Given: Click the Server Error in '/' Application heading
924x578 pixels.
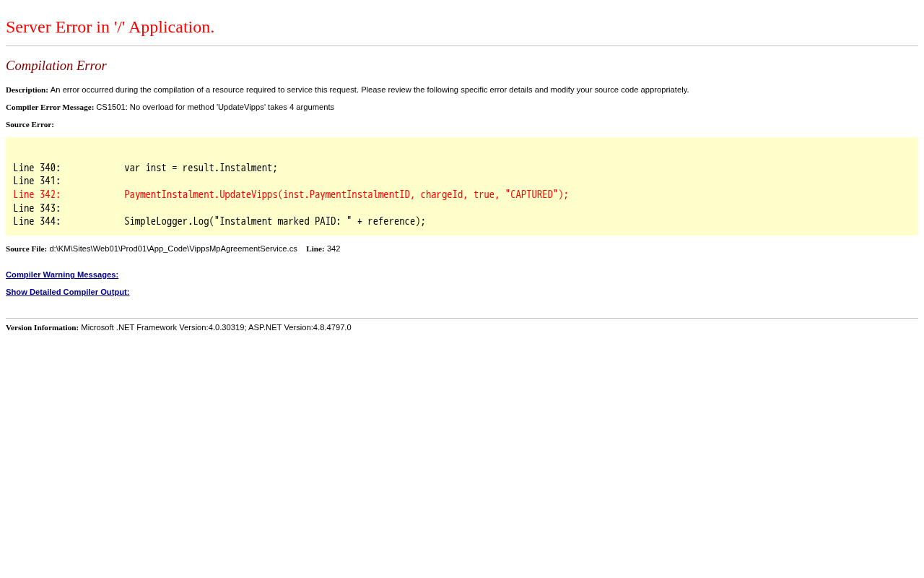Looking at the screenshot, I should (x=110, y=27).
